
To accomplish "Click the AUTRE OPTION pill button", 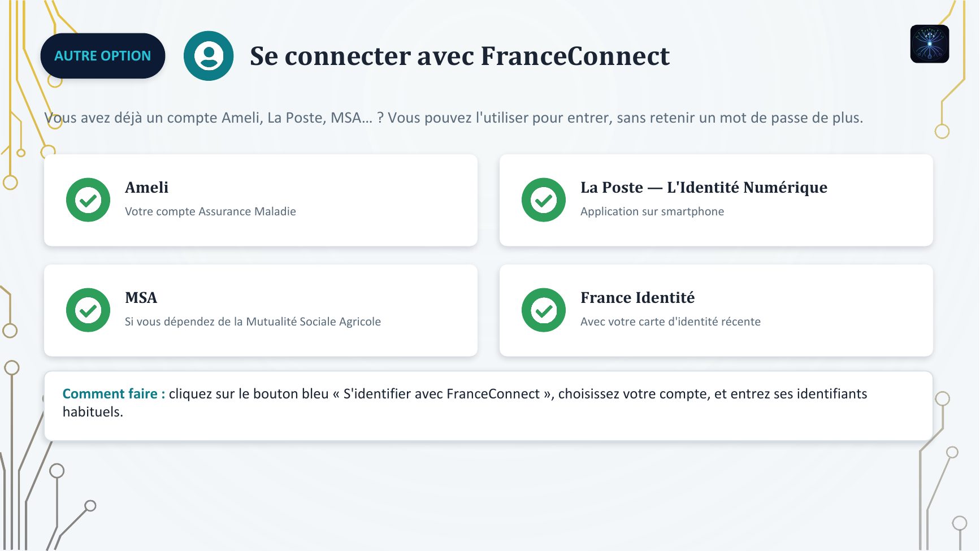I will click(x=103, y=56).
